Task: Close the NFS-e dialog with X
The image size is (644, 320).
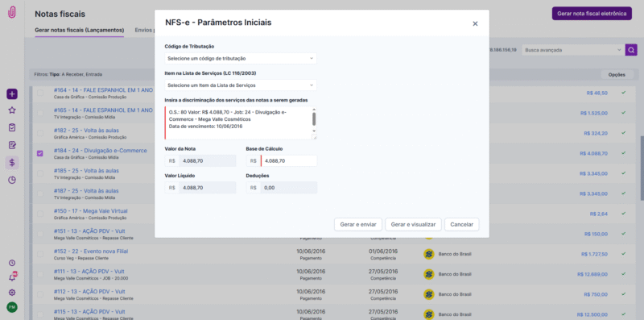Action: [x=475, y=24]
